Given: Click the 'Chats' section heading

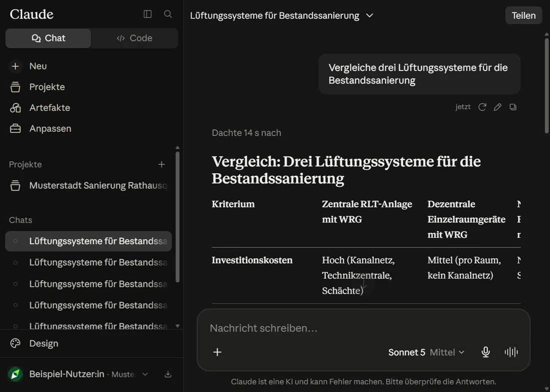Looking at the screenshot, I should click(20, 220).
